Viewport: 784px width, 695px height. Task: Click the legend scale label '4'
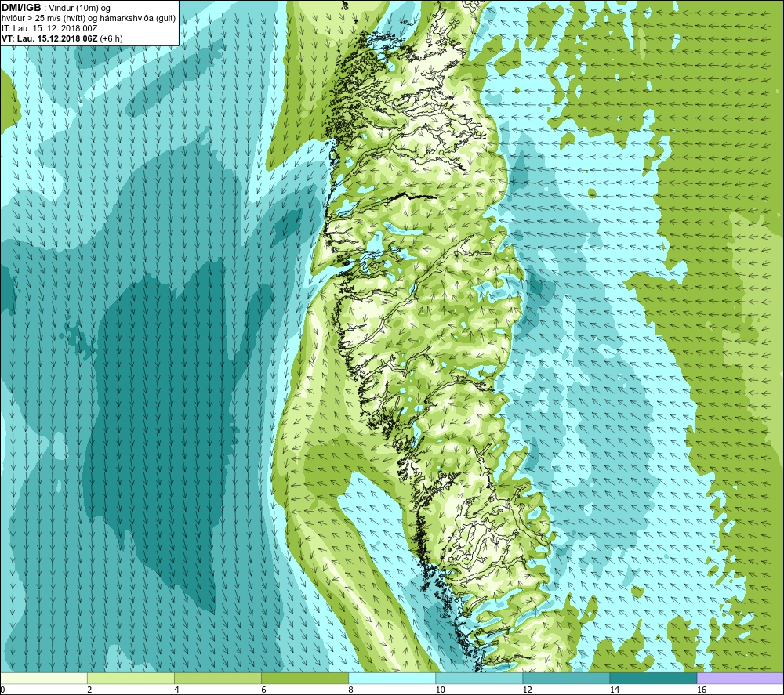pos(176,690)
